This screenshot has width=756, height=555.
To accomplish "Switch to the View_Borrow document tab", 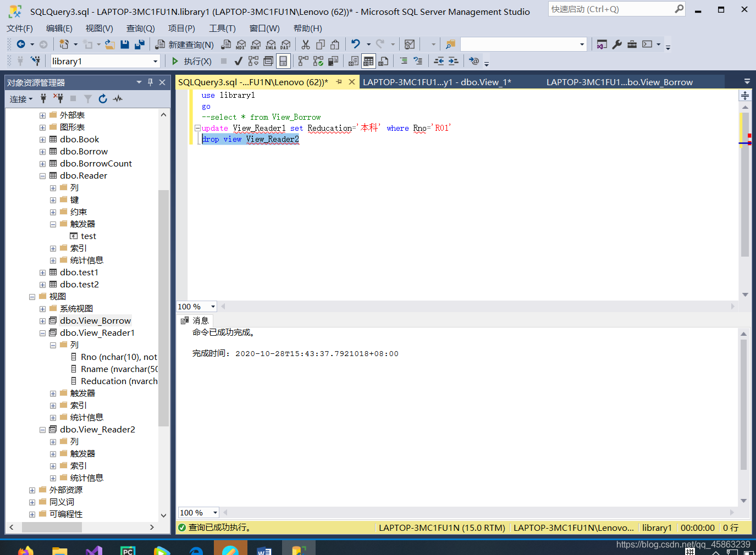I will tap(620, 82).
